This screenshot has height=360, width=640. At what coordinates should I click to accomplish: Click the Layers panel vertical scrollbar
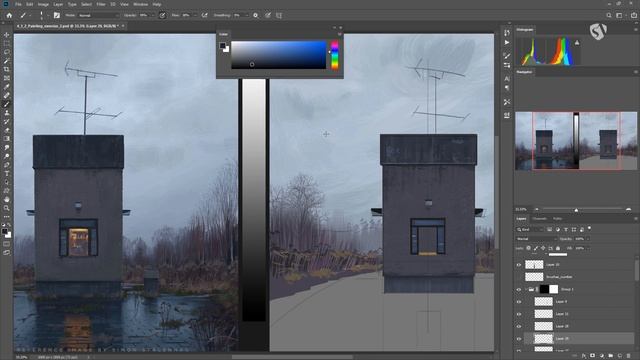tap(637, 270)
